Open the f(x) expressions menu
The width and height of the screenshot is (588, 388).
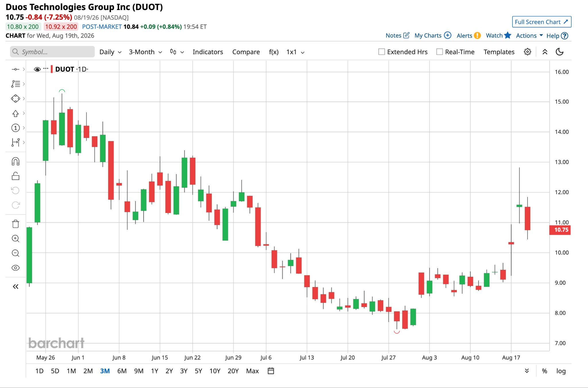[274, 52]
